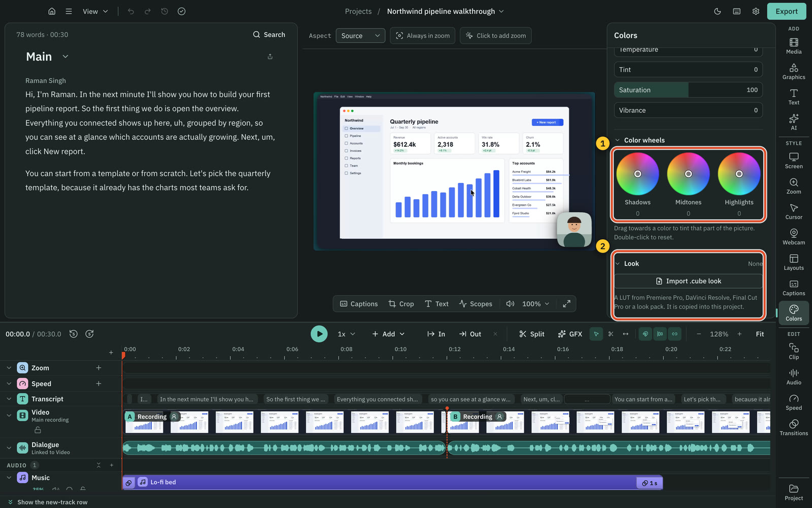Collapse the Zoom track row
This screenshot has width=812, height=508.
[x=9, y=368]
